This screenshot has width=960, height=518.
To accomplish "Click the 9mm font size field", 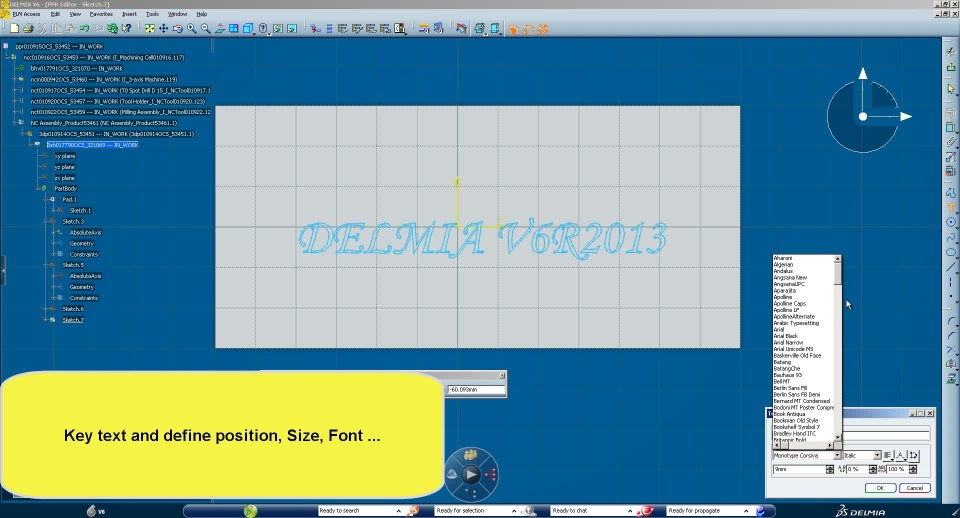I will tap(799, 469).
